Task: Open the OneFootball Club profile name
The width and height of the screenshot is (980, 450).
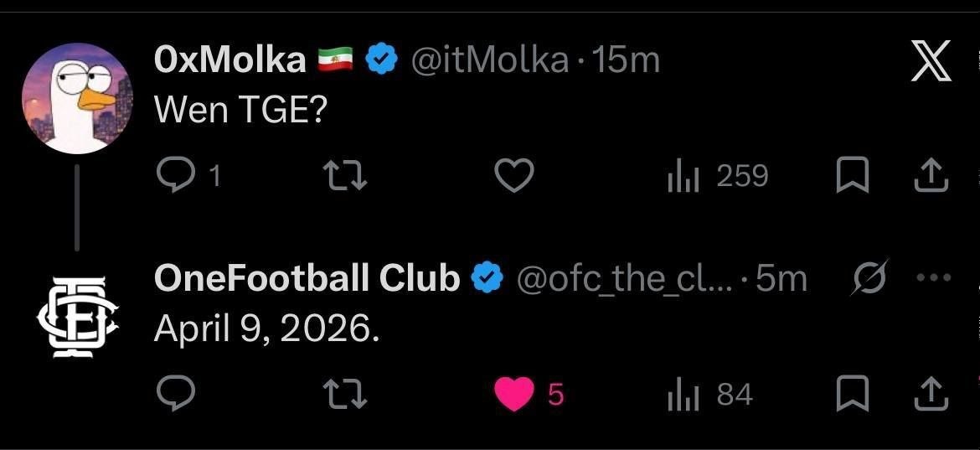Action: pos(307,278)
